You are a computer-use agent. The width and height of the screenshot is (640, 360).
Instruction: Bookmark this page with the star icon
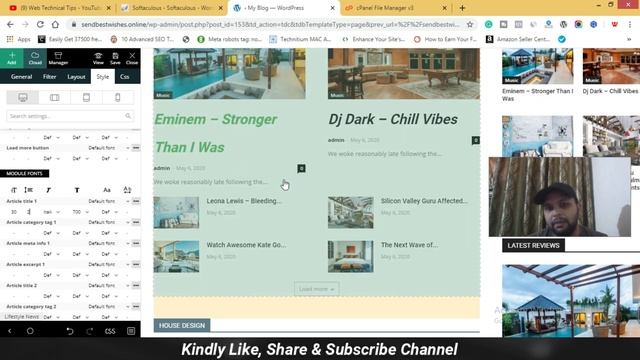click(x=470, y=24)
